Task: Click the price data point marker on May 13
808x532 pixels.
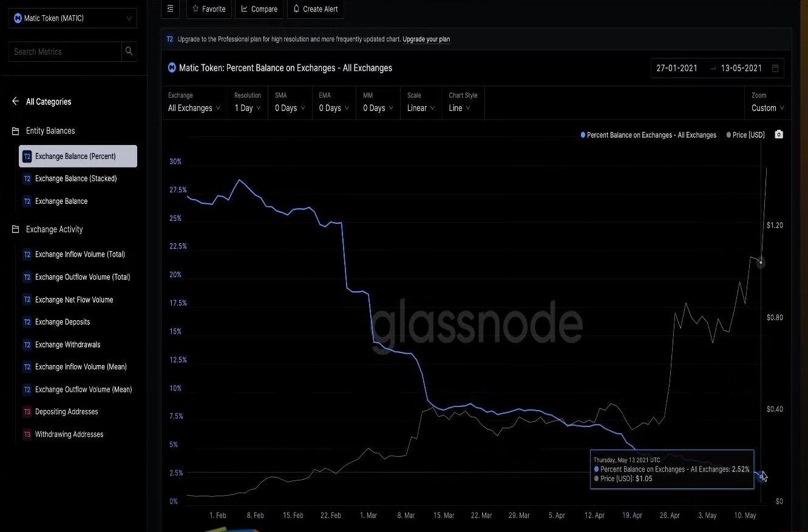Action: (x=761, y=263)
